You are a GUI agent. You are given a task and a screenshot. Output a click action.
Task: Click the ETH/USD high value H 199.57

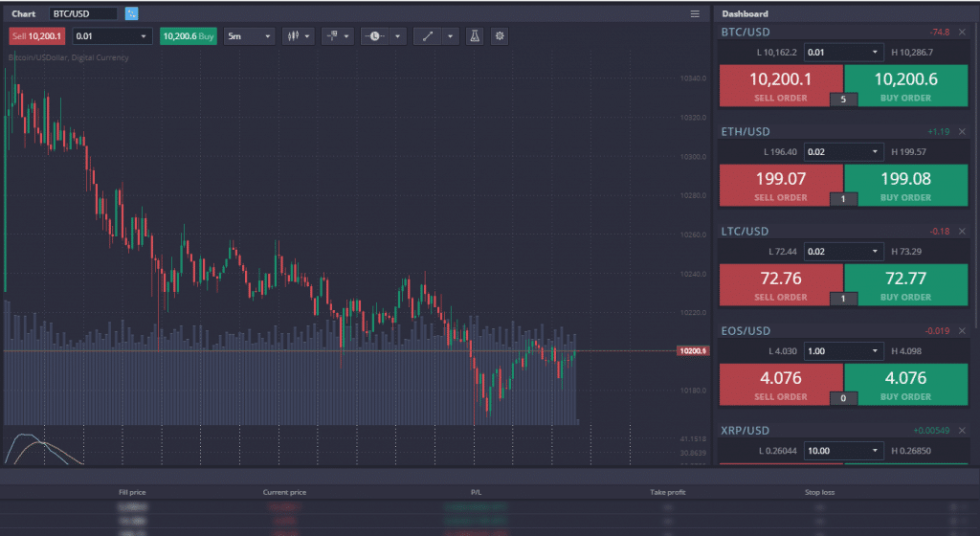pyautogui.click(x=909, y=152)
